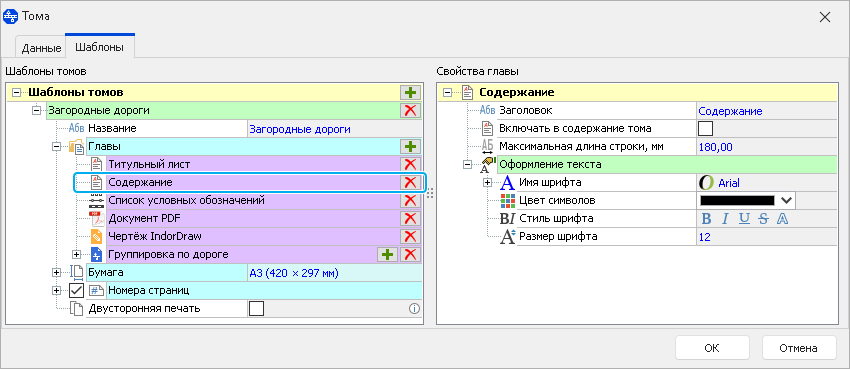Edit the Размер шрифта value 12
Image resolution: width=850 pixels, height=369 pixels.
[x=767, y=237]
